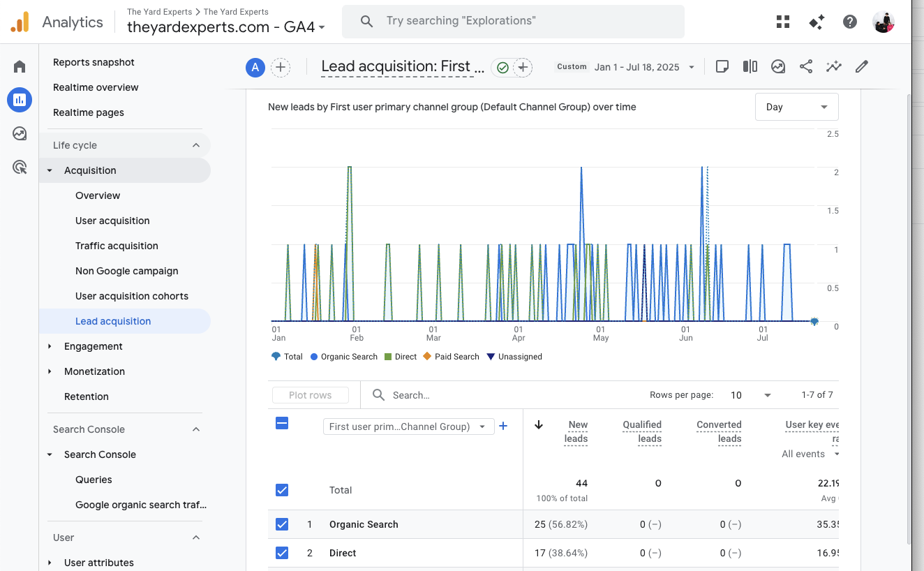Screen dimensions: 924x571
Task: Open the Day granularity dropdown
Action: [x=796, y=107]
